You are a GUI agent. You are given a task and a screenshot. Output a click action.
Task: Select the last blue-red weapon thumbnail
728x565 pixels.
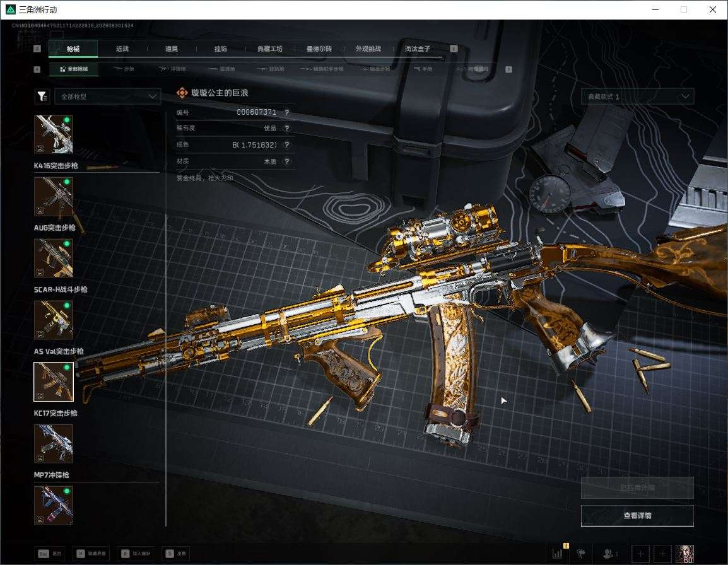tap(54, 505)
